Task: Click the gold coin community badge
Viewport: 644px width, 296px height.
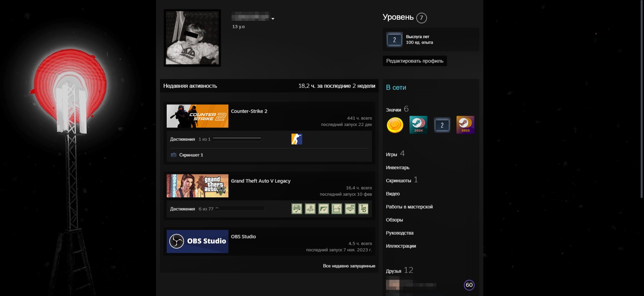Action: (395, 125)
